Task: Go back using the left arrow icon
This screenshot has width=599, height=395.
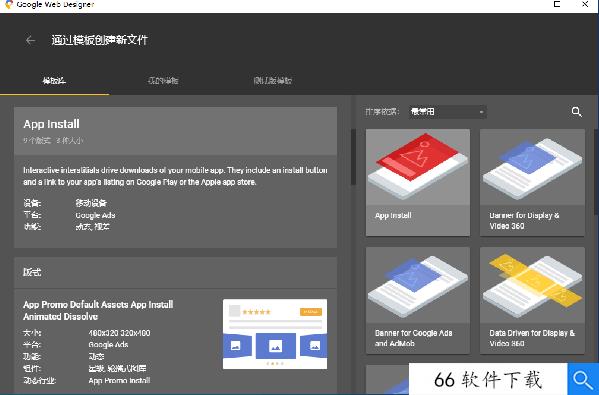Action: pyautogui.click(x=30, y=40)
